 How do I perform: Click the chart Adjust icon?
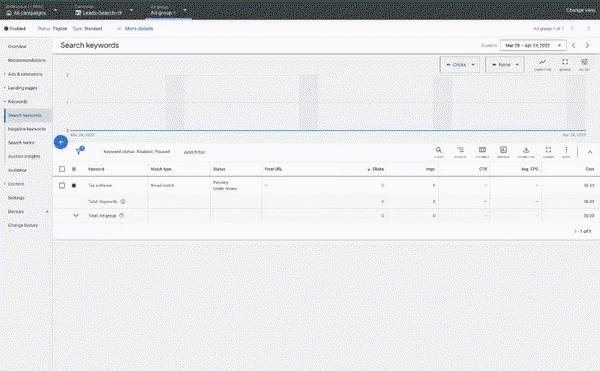click(x=584, y=62)
